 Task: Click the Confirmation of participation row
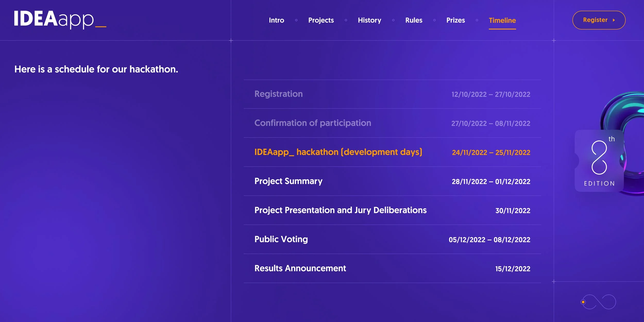[392, 123]
